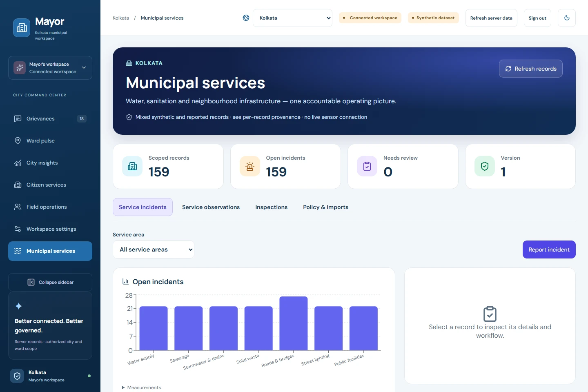Click the Kolkata breadcrumb link

tap(121, 18)
